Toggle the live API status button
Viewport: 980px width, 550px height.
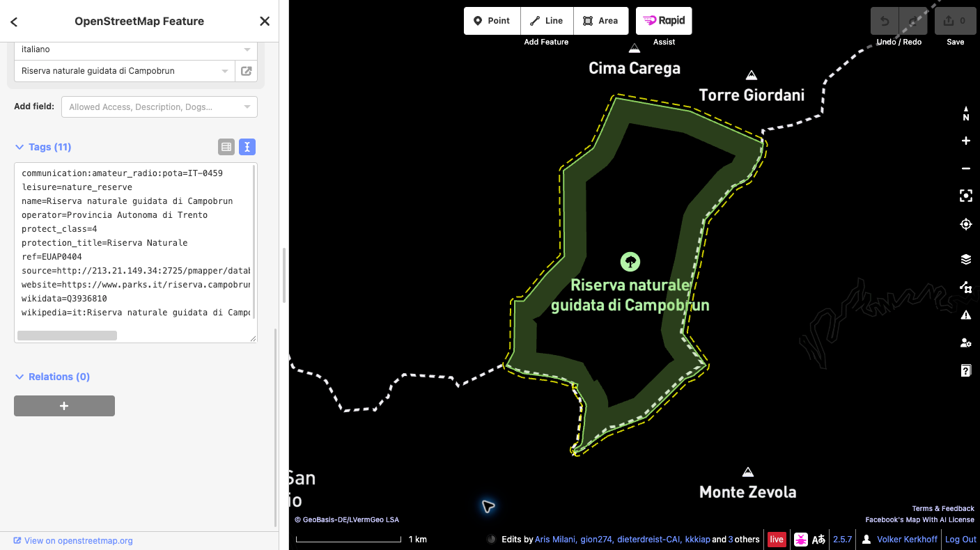click(777, 540)
